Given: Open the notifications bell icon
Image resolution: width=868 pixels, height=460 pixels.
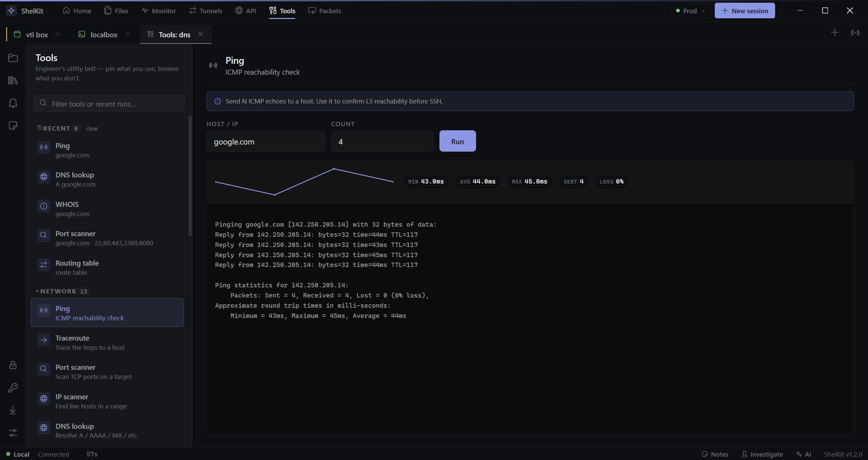Looking at the screenshot, I should tap(13, 103).
